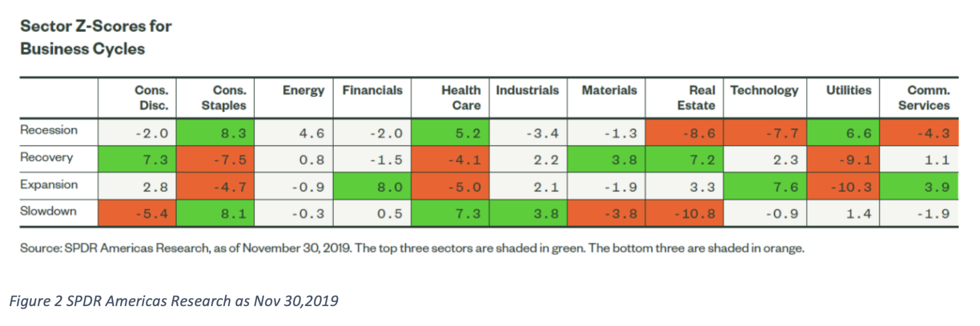Click the Expansion Financials green cell
Screen dimensions: 980x326
tap(372, 187)
